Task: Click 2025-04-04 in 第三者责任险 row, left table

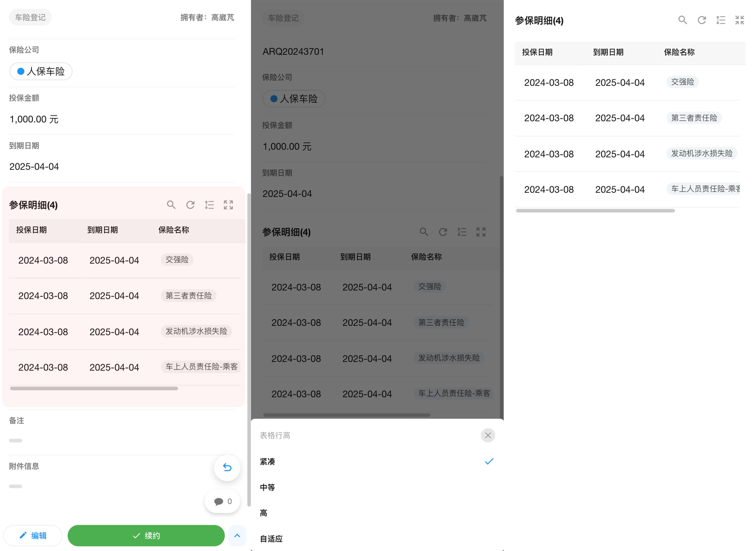Action: click(114, 296)
